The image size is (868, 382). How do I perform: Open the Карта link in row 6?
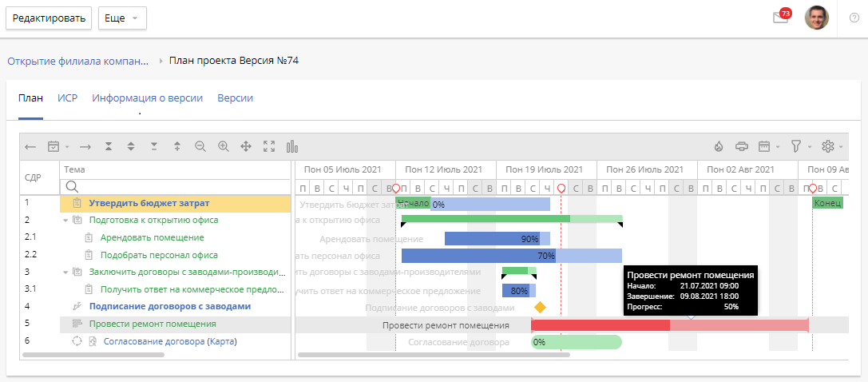[221, 341]
